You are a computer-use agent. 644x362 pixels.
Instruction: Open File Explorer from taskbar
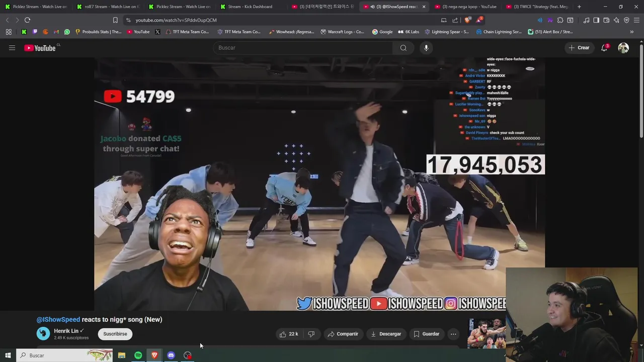(121, 355)
